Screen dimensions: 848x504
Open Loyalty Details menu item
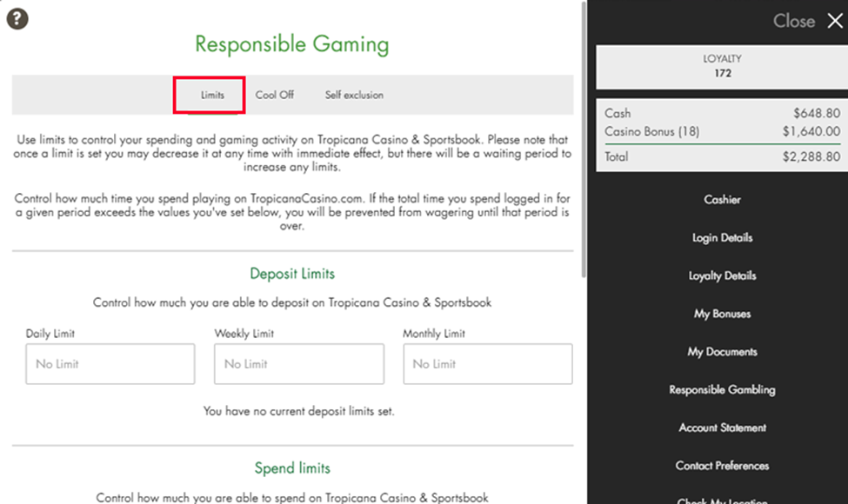(722, 276)
